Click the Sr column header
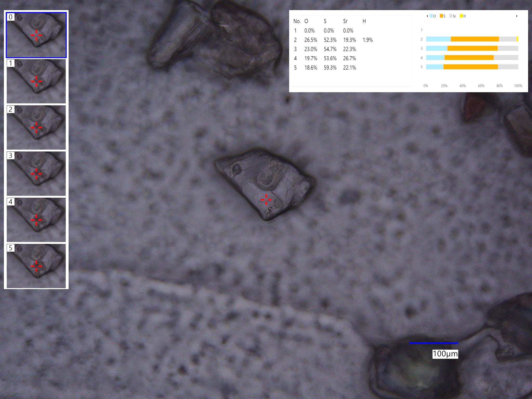The width and height of the screenshot is (532, 399). [345, 21]
